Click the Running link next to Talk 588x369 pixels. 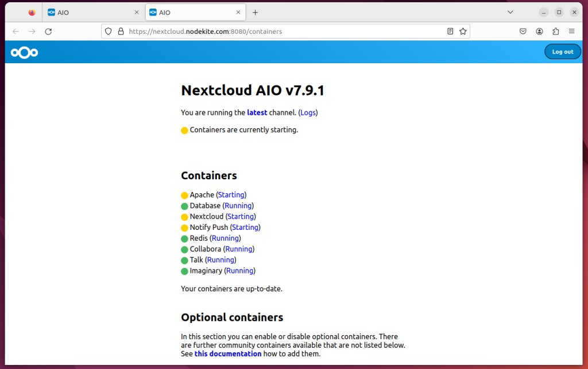click(x=220, y=260)
